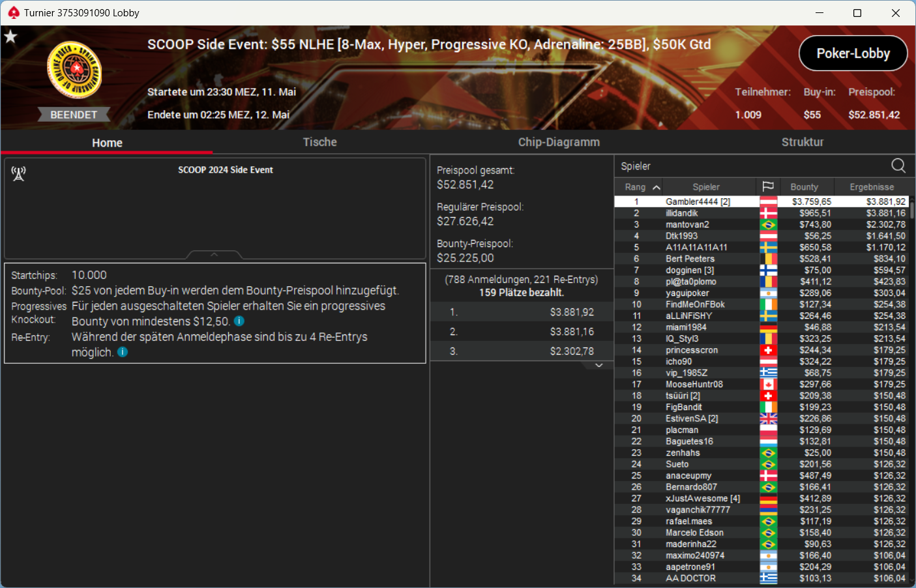Open the Chip-Diagramm tab
Screen dimensions: 916x588
tap(559, 142)
